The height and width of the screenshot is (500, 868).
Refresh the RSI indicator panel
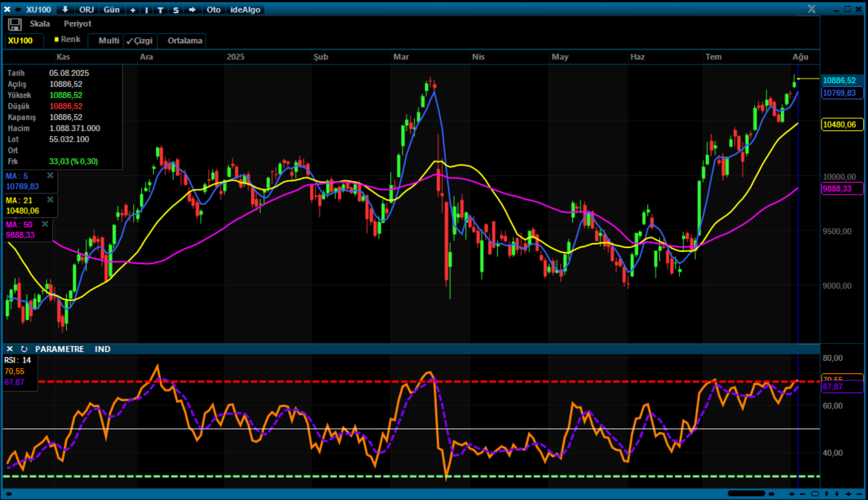click(x=24, y=349)
